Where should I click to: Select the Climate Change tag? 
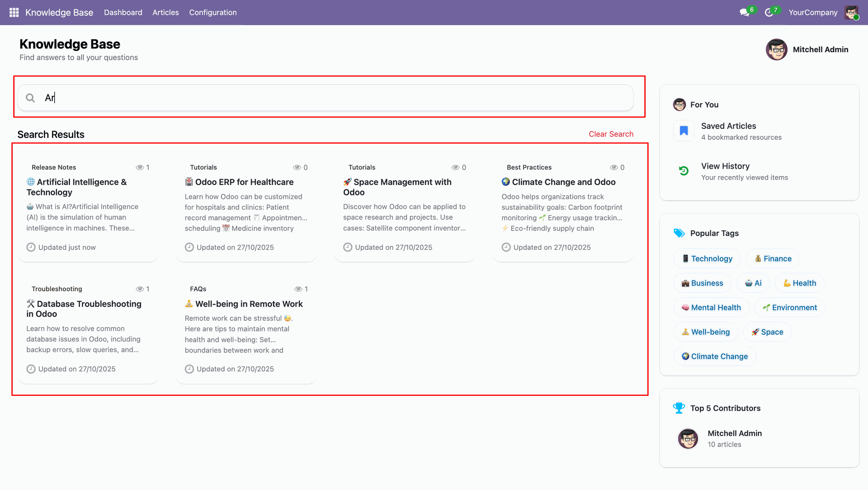[715, 356]
